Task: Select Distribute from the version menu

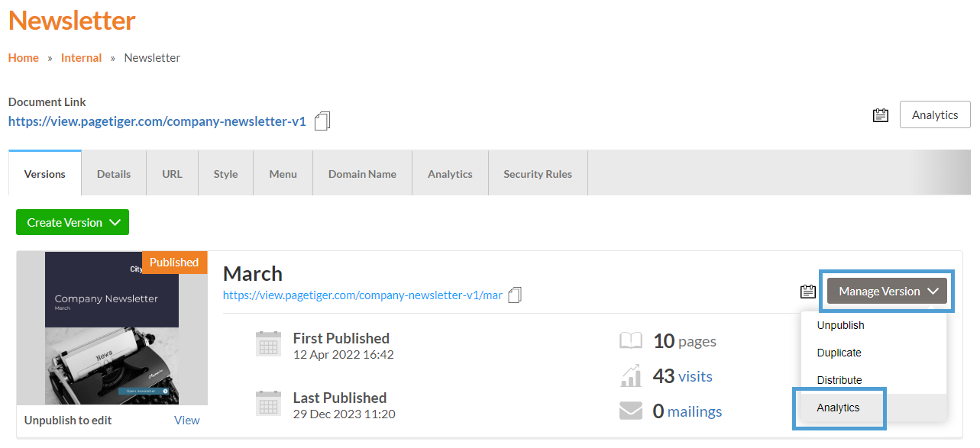Action: click(x=839, y=380)
